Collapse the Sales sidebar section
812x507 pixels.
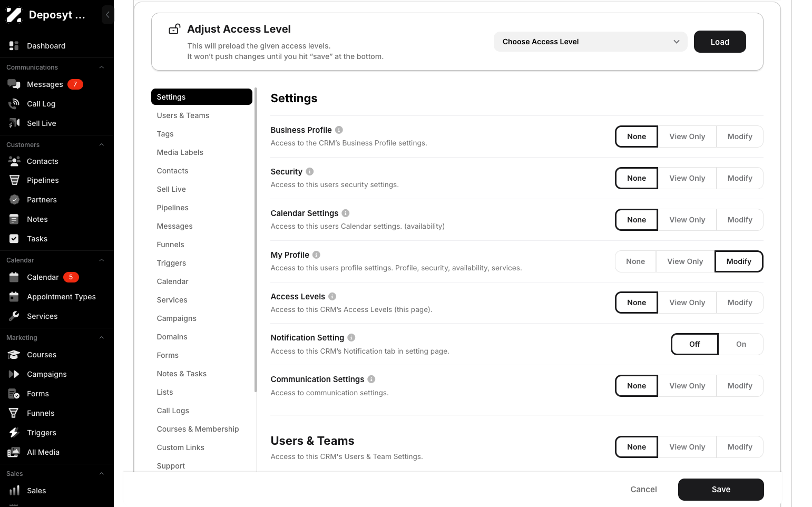[x=102, y=474]
